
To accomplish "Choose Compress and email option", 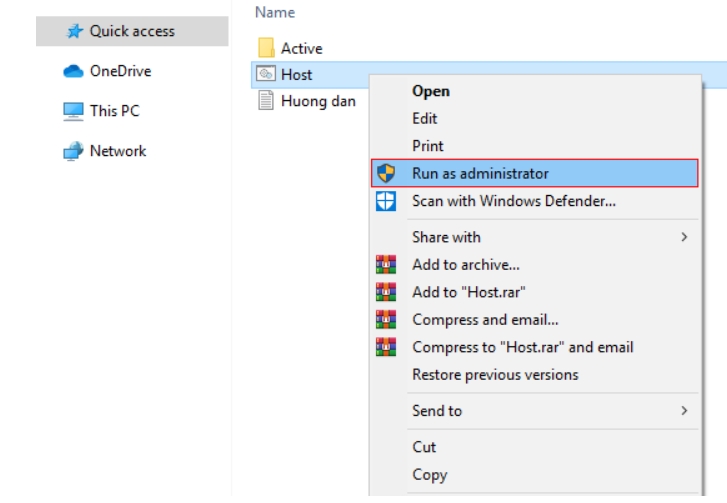I will point(485,320).
